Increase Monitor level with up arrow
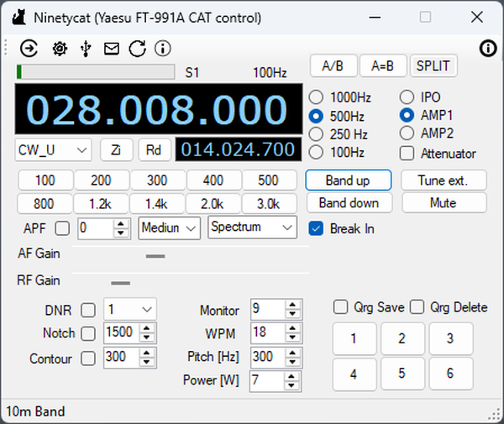Image resolution: width=504 pixels, height=424 pixels. tap(292, 305)
